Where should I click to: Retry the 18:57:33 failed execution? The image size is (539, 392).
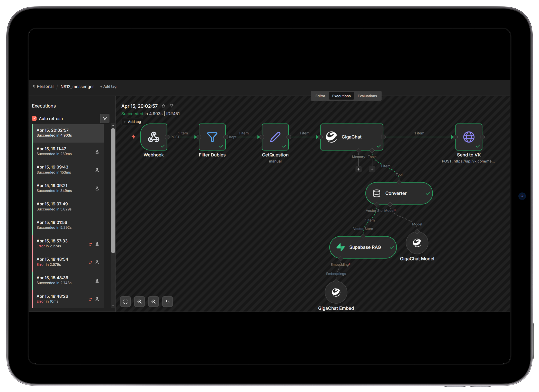(x=90, y=244)
